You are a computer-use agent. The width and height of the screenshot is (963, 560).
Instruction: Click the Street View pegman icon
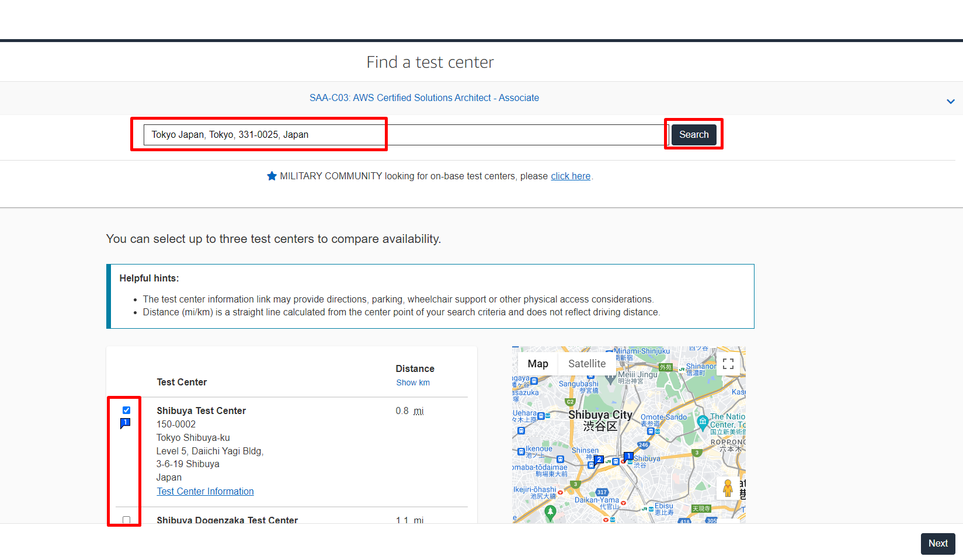pos(727,488)
